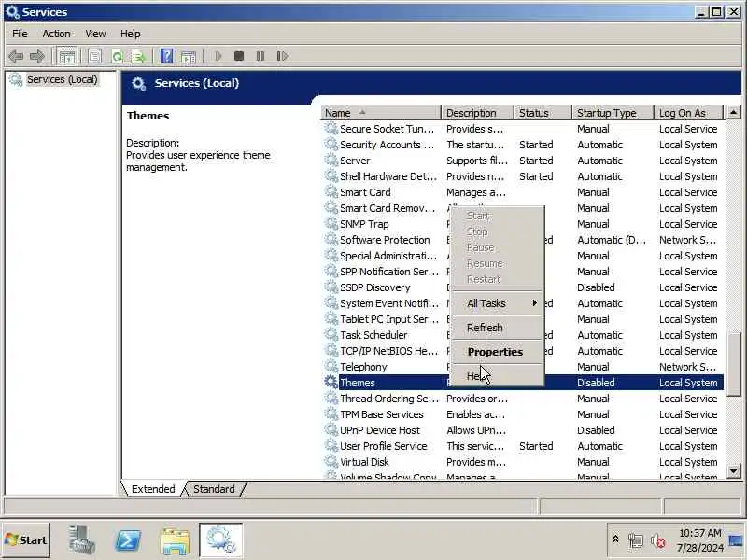Image resolution: width=747 pixels, height=560 pixels.
Task: Choose Help in the context menu
Action: [497, 376]
